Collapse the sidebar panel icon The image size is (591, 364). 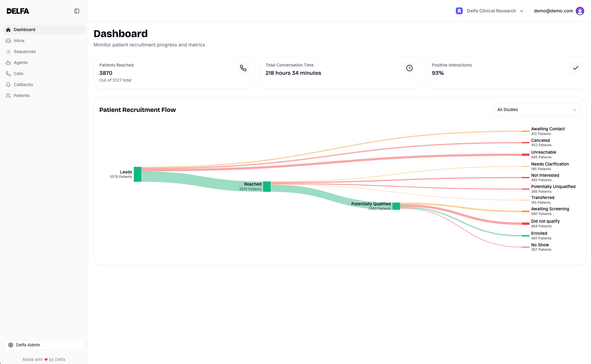77,11
